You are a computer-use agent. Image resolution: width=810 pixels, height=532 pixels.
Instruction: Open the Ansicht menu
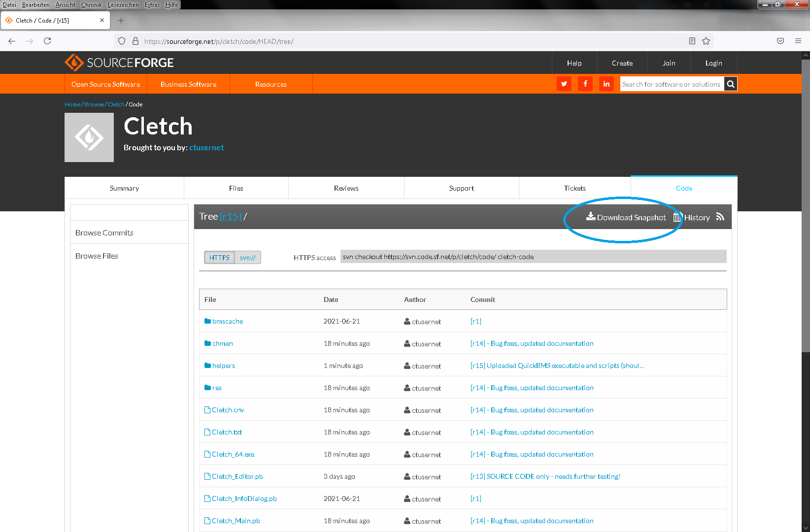66,5
